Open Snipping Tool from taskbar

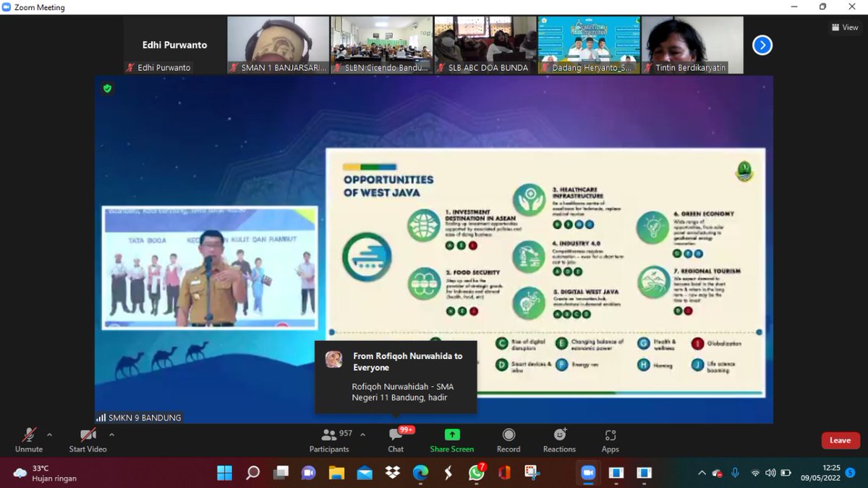click(532, 473)
